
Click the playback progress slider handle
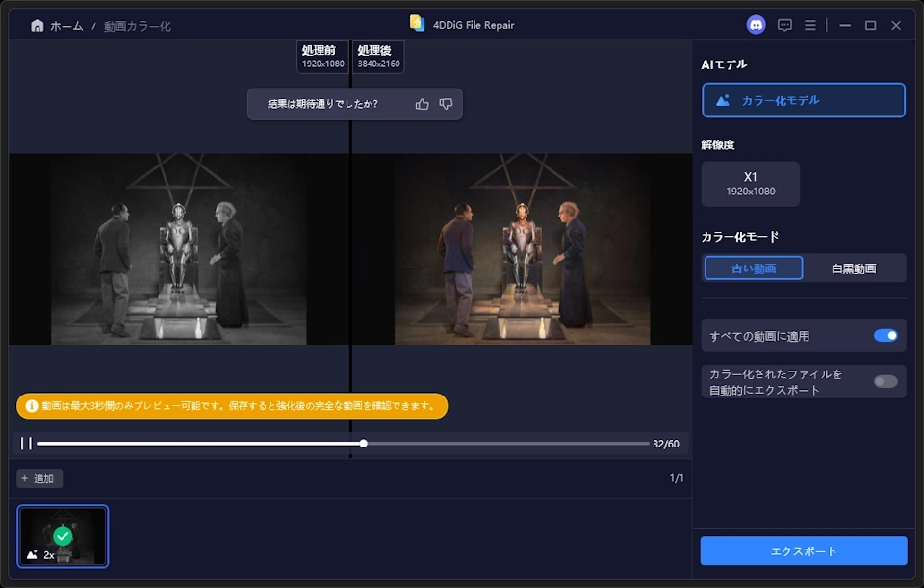pos(364,444)
